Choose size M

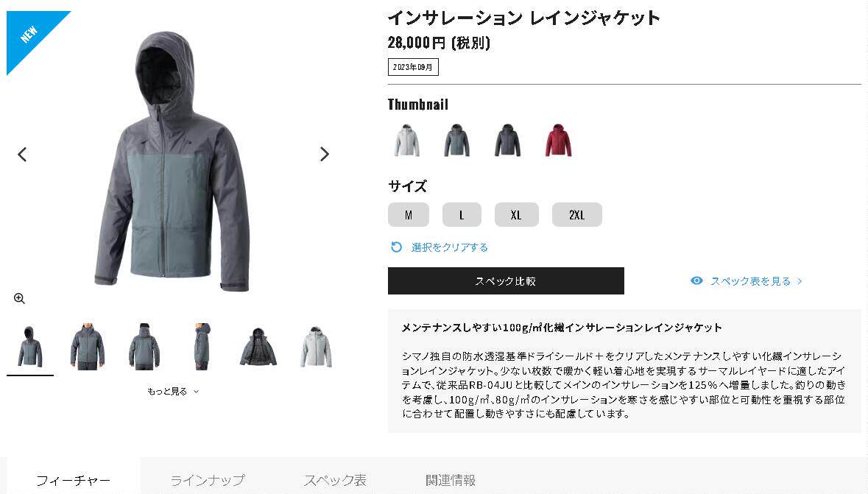click(x=409, y=215)
